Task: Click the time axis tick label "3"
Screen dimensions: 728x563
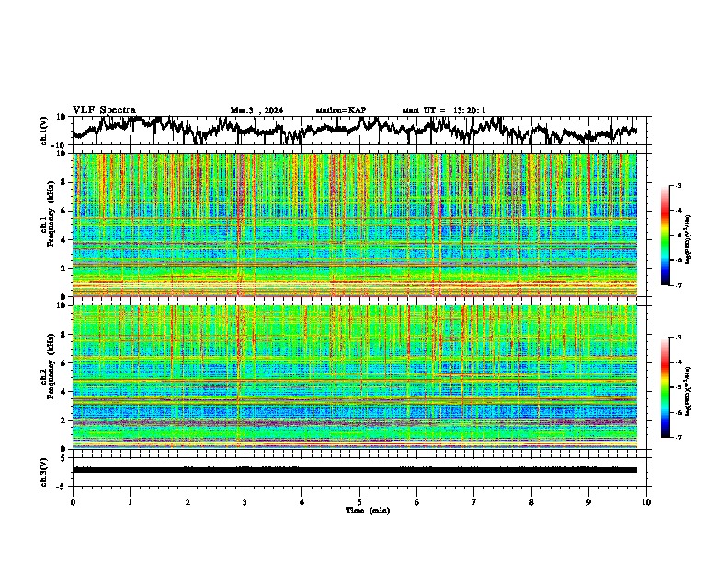Action: click(x=245, y=502)
